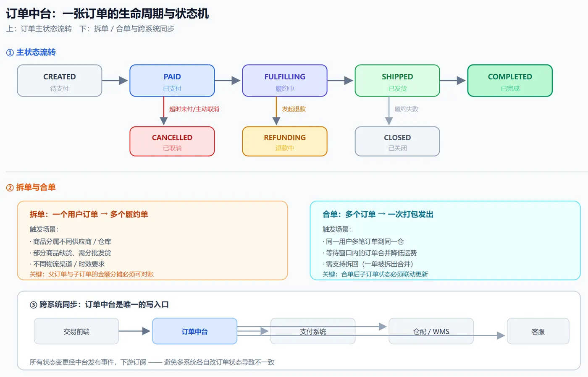The image size is (588, 377).
Task: Click the CREATED 待支付 state box
Action: 60,81
